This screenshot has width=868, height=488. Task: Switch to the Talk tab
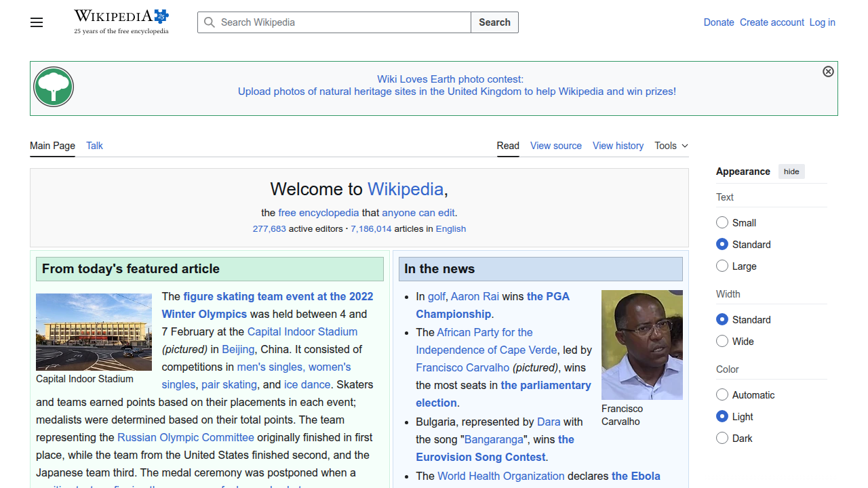pyautogui.click(x=94, y=146)
